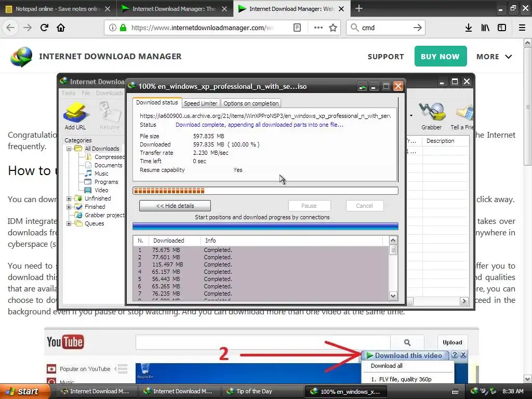532x399 pixels.
Task: Click the YouTube search input field
Action: pyautogui.click(x=263, y=342)
